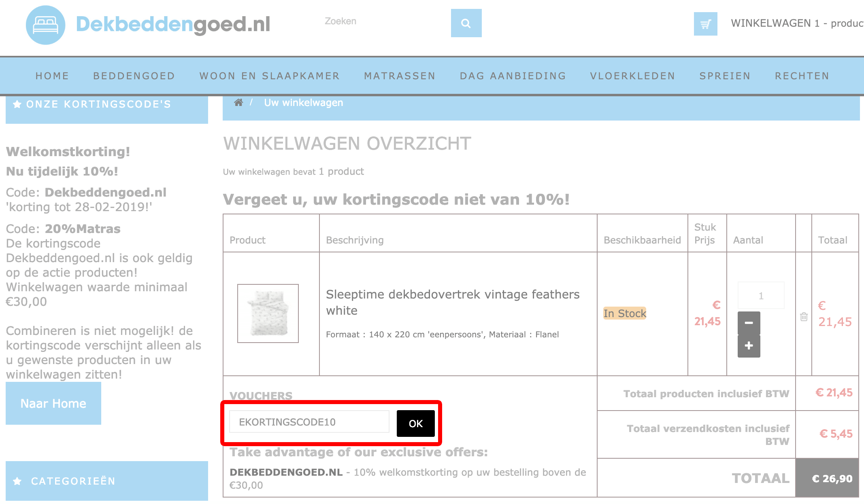The width and height of the screenshot is (864, 504).
Task: Click the In Stock availability label
Action: pos(625,313)
